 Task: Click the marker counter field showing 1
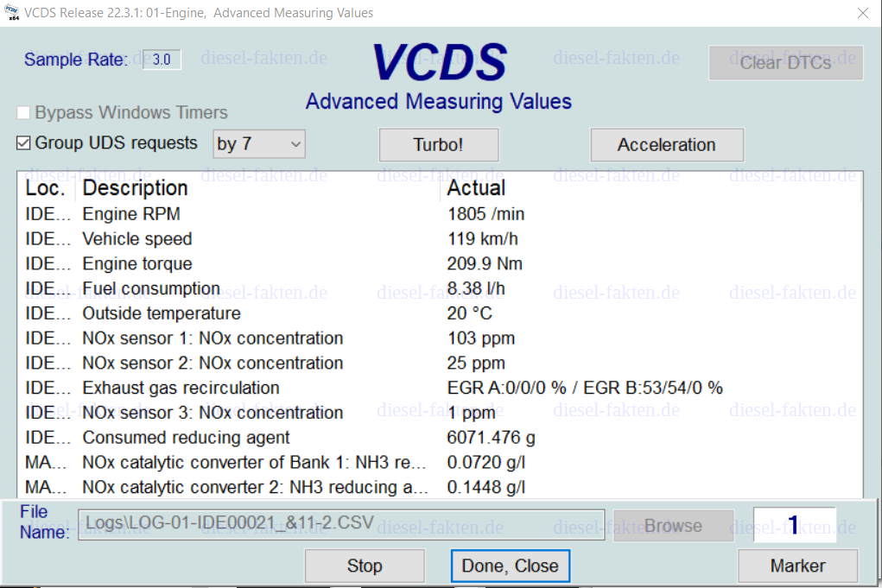point(794,524)
